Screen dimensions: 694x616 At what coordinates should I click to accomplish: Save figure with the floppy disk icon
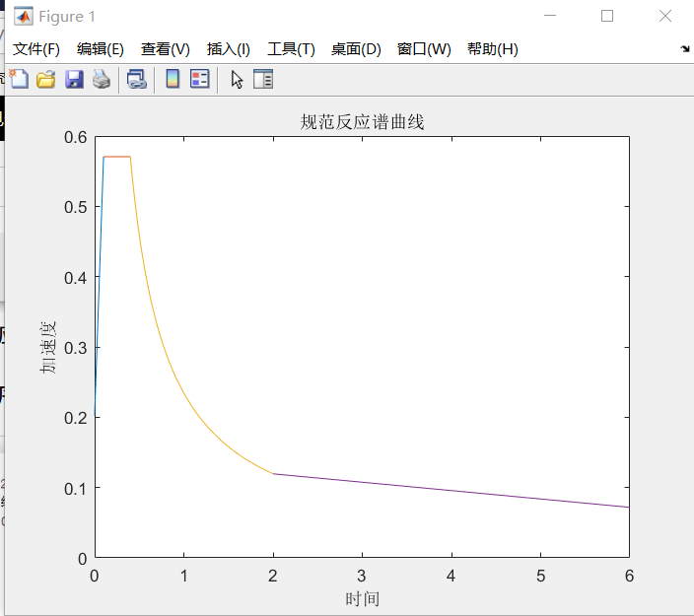pos(74,80)
